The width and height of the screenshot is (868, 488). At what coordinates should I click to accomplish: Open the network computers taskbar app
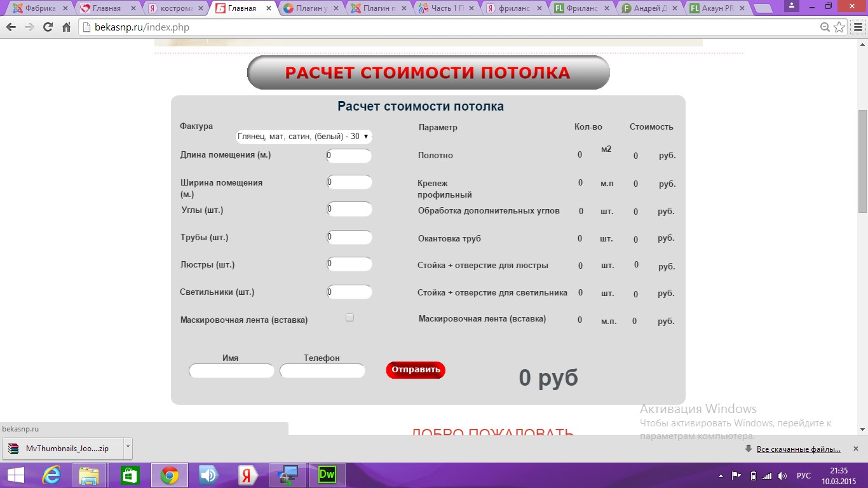[288, 475]
